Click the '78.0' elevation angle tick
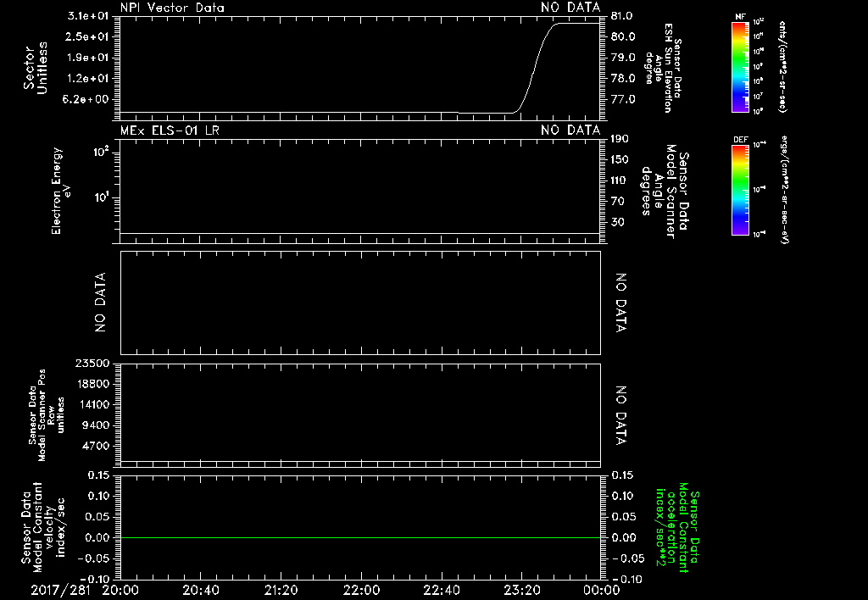This screenshot has height=600, width=868. point(623,79)
